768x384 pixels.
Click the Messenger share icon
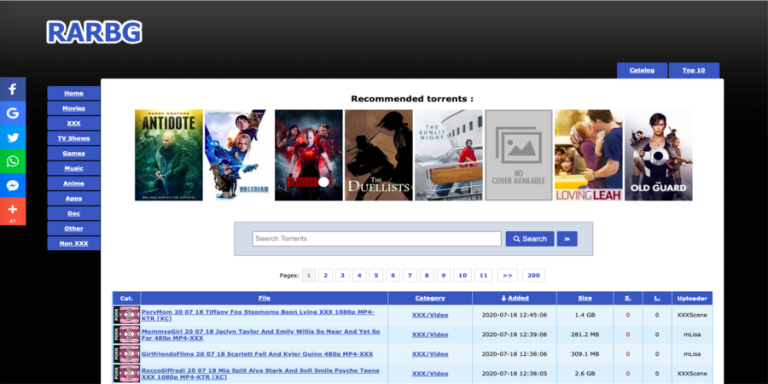tap(13, 185)
